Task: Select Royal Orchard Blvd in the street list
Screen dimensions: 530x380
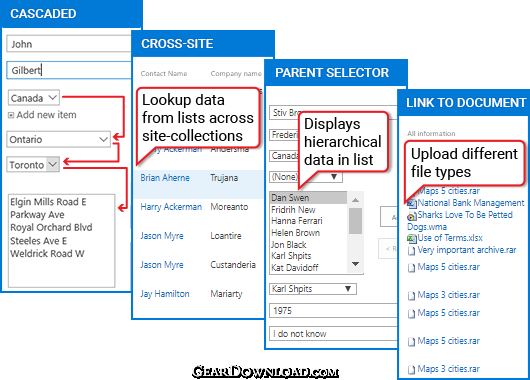Action: coord(51,228)
